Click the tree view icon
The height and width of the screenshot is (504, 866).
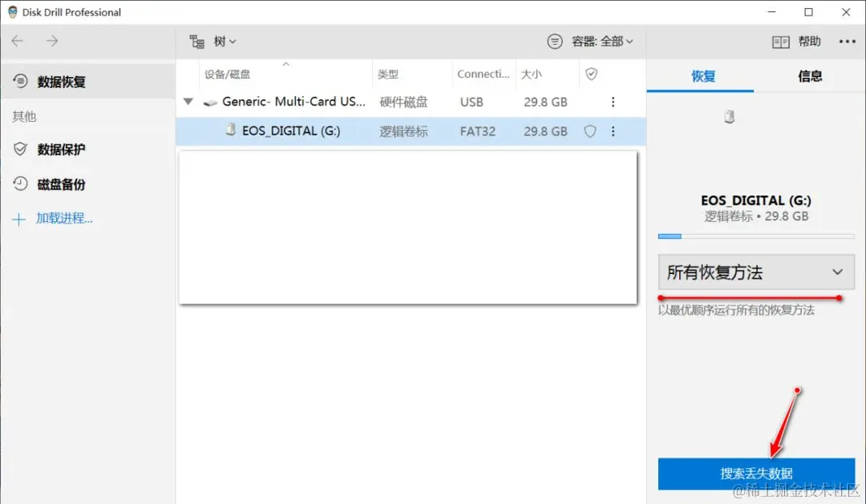click(x=196, y=42)
